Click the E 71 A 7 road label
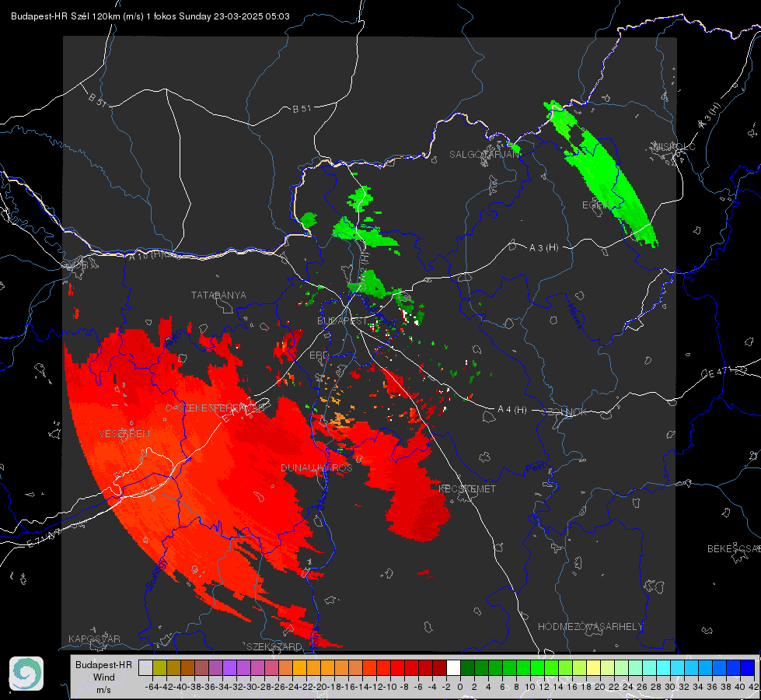Viewport: 761px width, 700px height. pyautogui.click(x=44, y=537)
